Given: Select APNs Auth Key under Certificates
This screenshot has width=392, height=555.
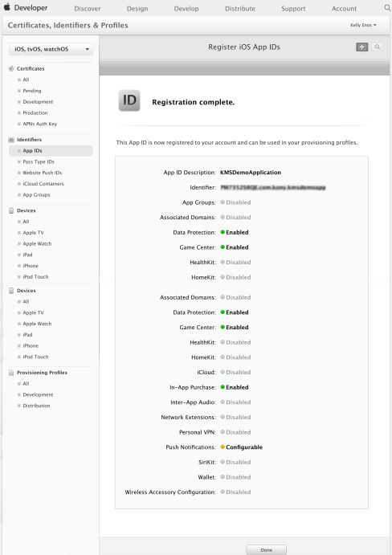Looking at the screenshot, I should click(39, 124).
